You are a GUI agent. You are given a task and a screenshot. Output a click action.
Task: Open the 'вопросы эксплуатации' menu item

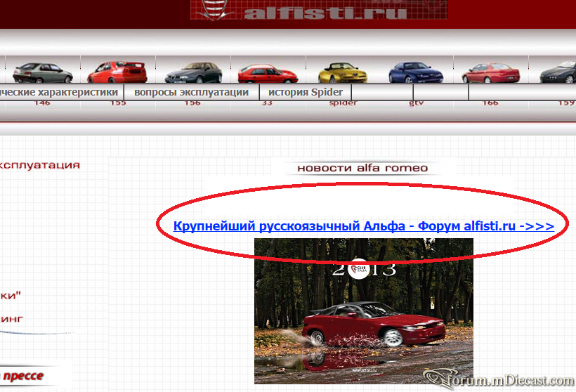point(191,92)
